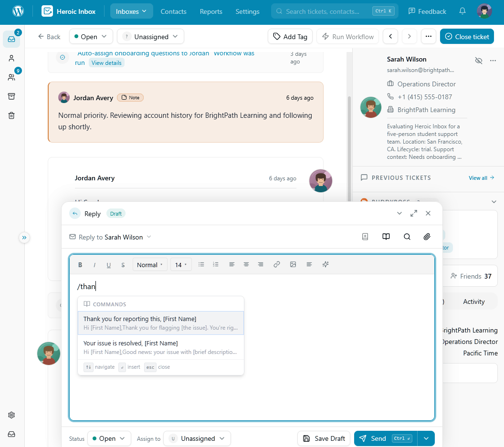Open the Assign to dropdown in reply footer

(197, 438)
